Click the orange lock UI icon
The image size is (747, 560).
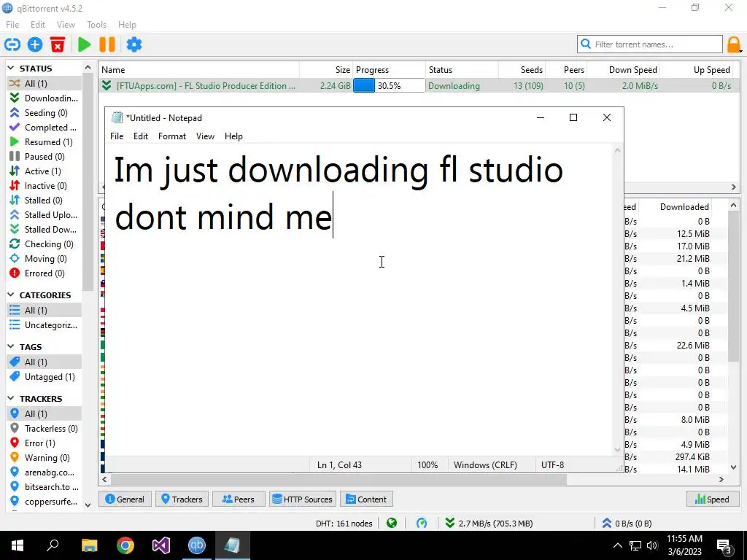click(734, 44)
